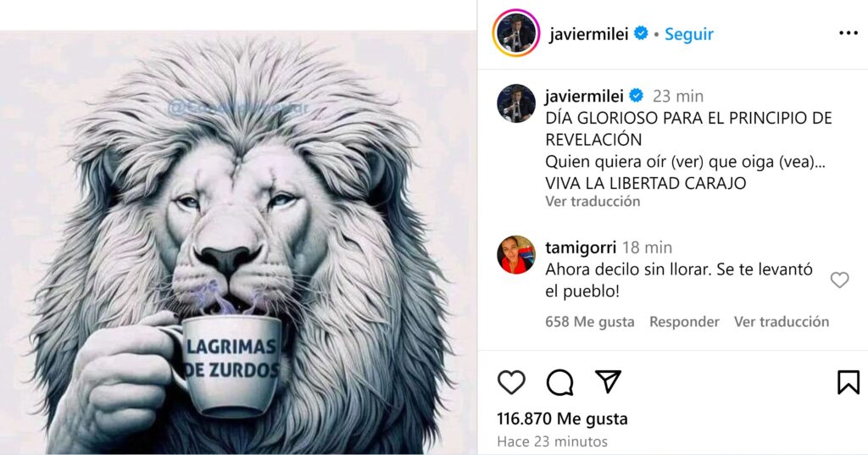Save post with bookmark icon

(848, 382)
